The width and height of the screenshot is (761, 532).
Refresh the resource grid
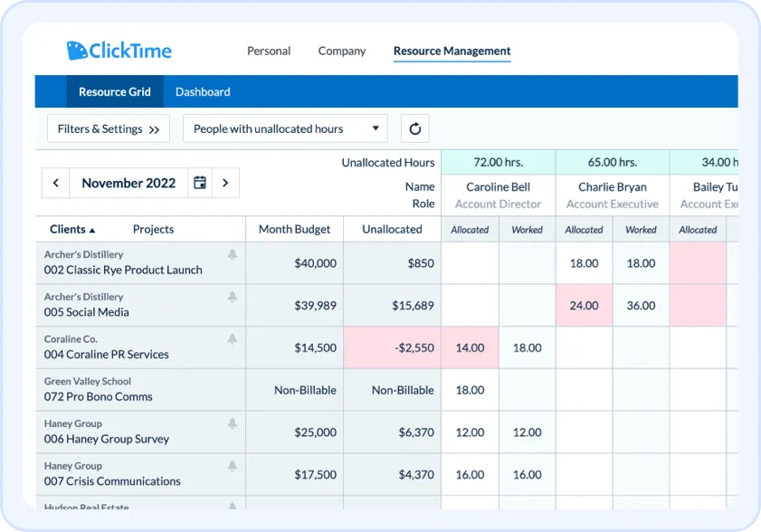point(415,128)
